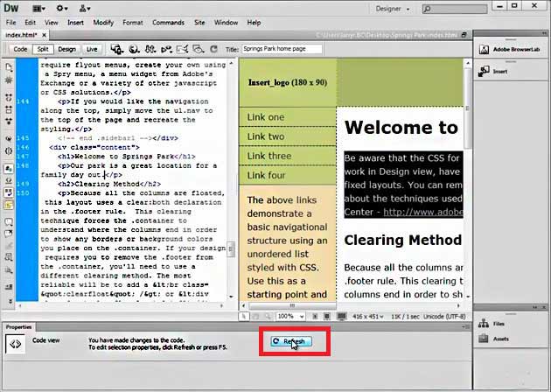This screenshot has height=392, width=551.
Task: Select the Select tool in status bar
Action: tap(244, 317)
